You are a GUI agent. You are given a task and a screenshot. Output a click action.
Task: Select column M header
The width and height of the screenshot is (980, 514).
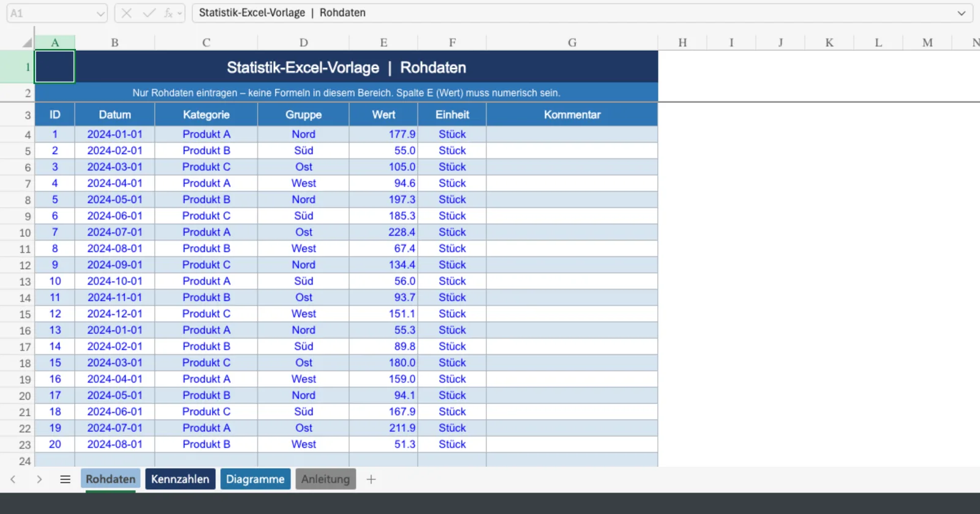pyautogui.click(x=927, y=42)
